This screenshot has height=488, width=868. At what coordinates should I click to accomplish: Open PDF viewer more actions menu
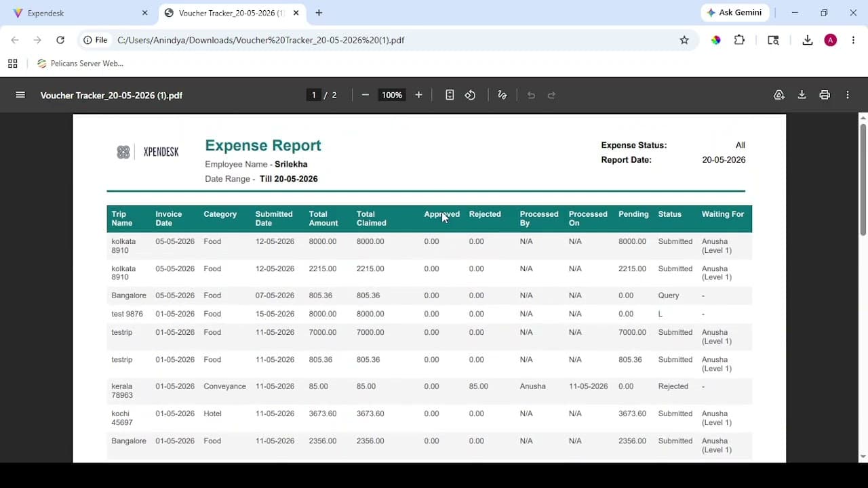point(848,95)
